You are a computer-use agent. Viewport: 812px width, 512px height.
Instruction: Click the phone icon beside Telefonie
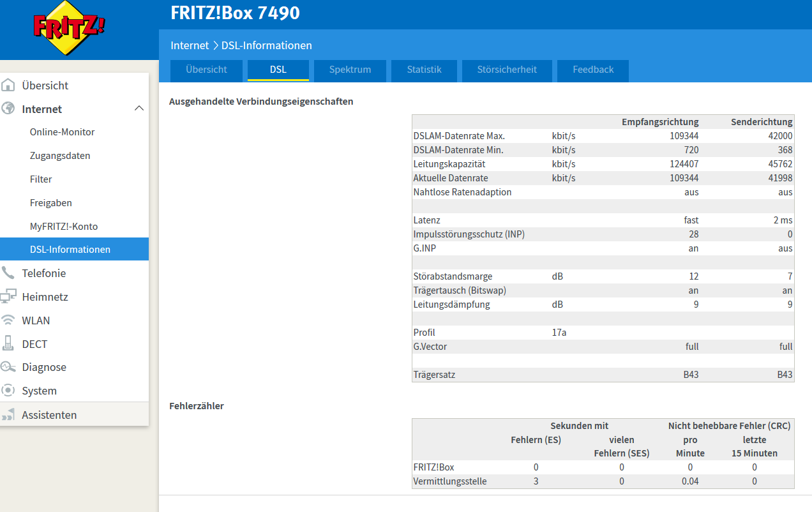tap(8, 273)
